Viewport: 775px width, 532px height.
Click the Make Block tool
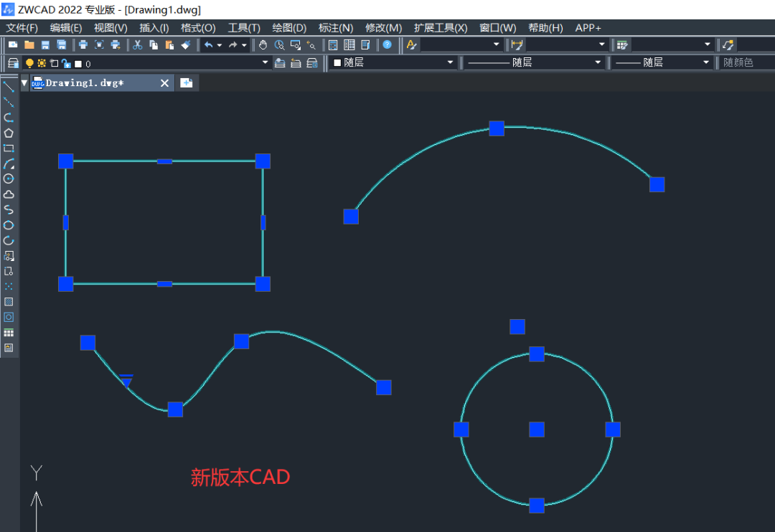9,271
